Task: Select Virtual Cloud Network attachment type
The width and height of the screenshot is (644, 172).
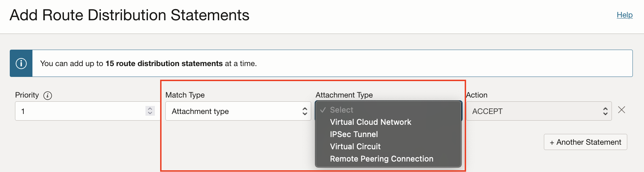Action: [x=370, y=122]
